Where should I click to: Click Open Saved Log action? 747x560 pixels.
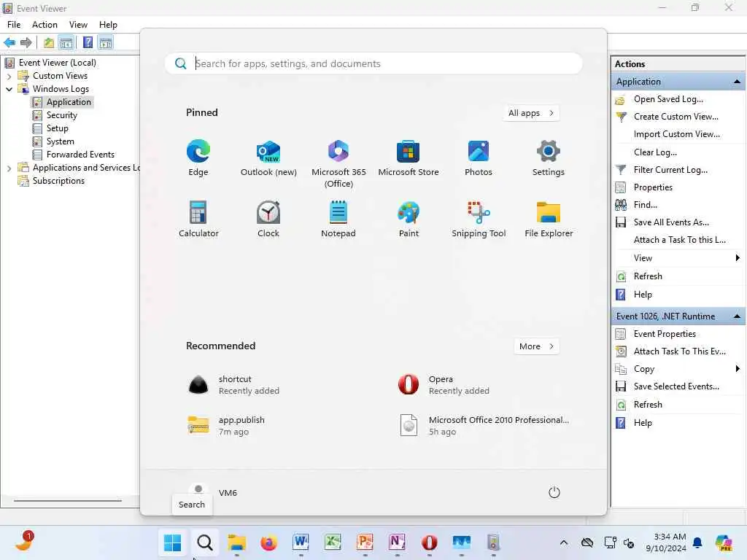pos(668,99)
